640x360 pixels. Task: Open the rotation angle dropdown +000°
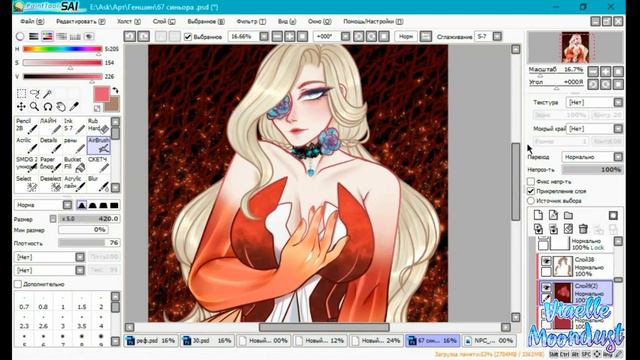pyautogui.click(x=345, y=37)
